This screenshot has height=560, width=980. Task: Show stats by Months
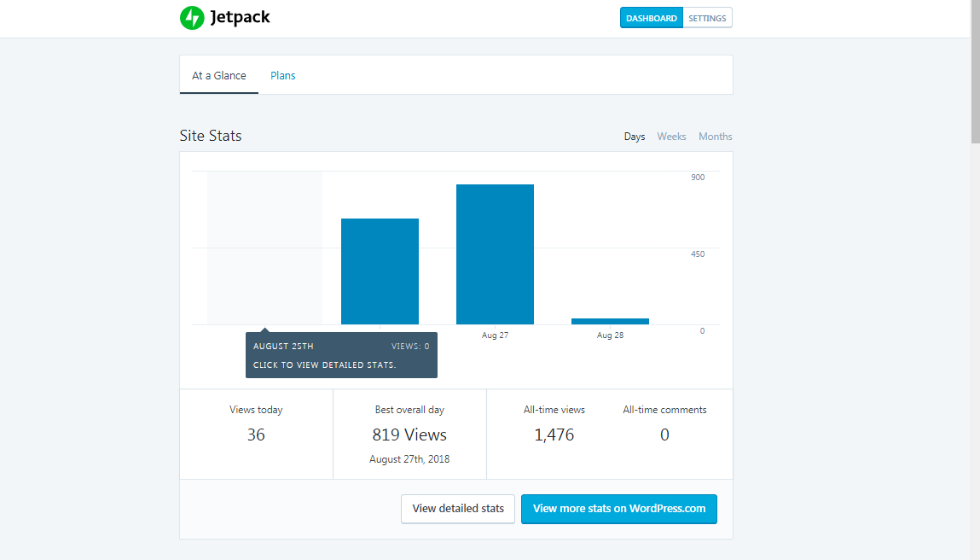tap(715, 136)
